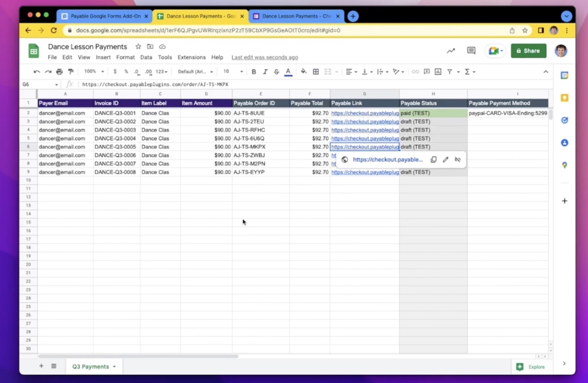
Task: Click the green Share button
Action: [528, 50]
